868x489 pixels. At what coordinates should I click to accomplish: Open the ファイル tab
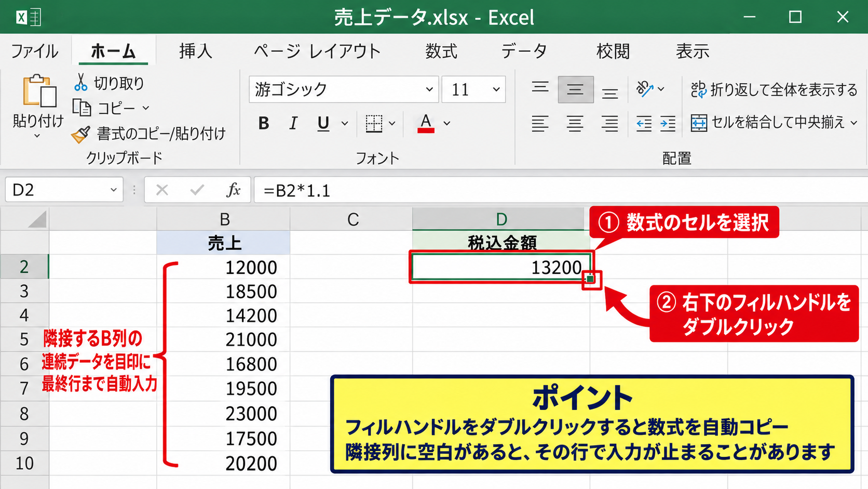coord(35,51)
